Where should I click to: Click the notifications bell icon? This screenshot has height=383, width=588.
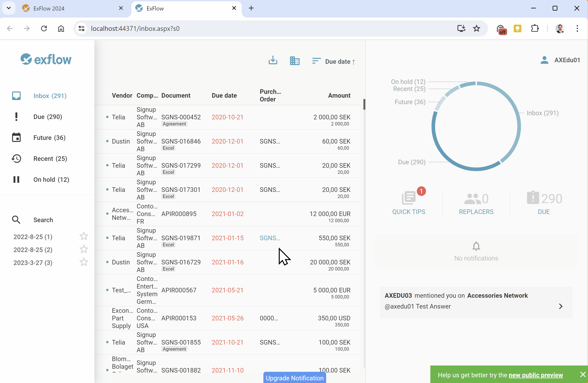[476, 246]
